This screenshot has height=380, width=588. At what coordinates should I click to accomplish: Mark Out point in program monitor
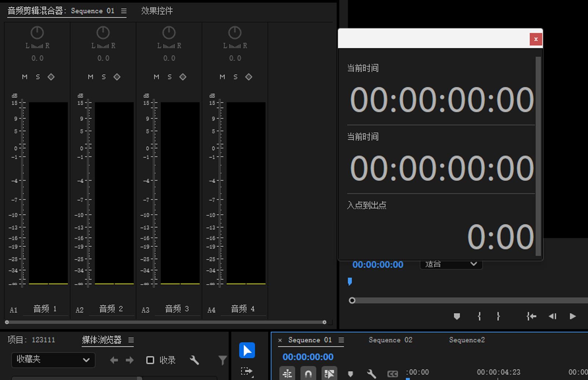click(498, 316)
